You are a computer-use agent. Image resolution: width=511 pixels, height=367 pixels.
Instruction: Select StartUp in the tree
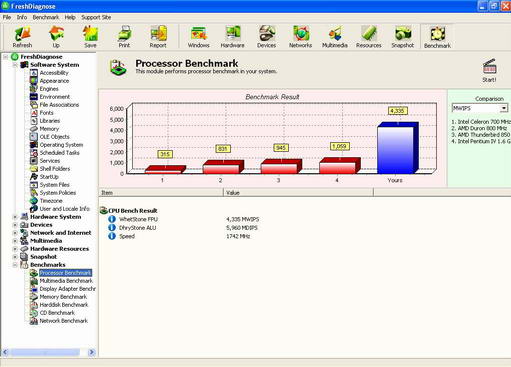pos(49,177)
